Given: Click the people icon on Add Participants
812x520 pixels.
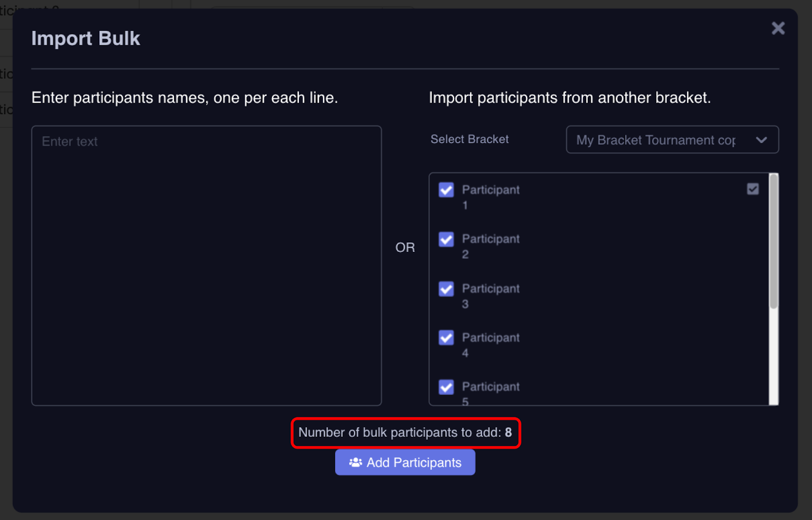Looking at the screenshot, I should (355, 463).
